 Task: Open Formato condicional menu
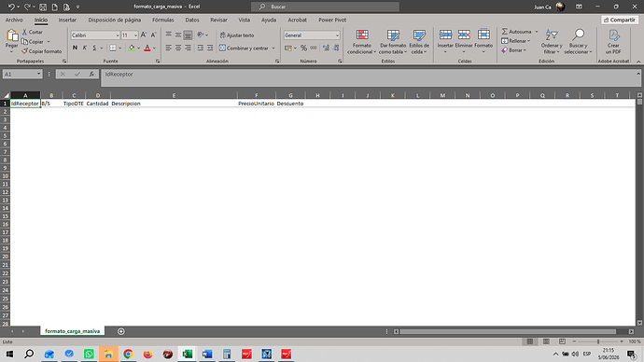coord(362,42)
